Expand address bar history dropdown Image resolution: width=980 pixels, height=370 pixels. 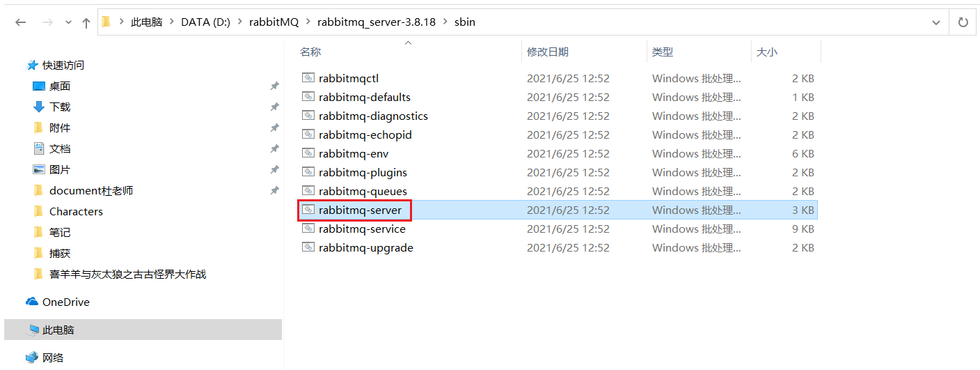coord(936,22)
